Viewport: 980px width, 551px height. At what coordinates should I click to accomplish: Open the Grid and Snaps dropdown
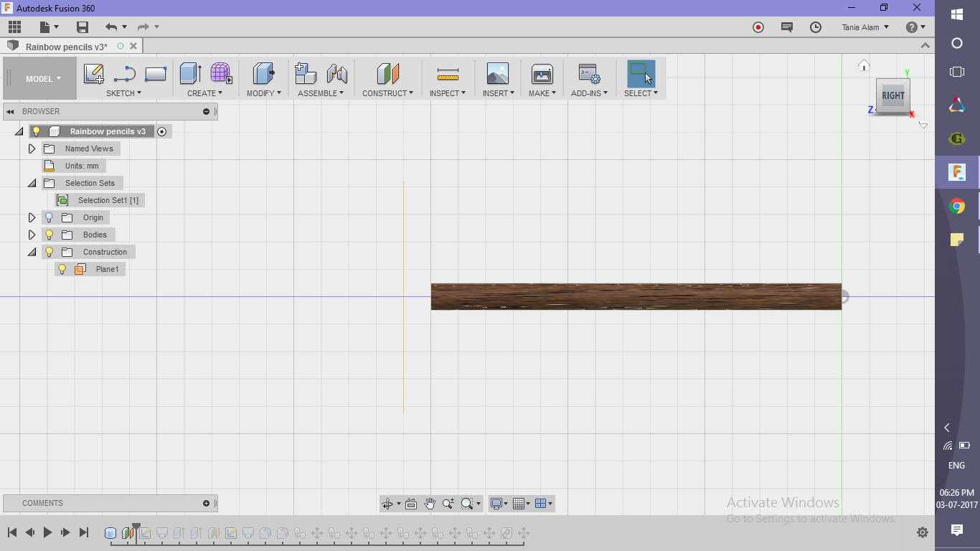[522, 504]
